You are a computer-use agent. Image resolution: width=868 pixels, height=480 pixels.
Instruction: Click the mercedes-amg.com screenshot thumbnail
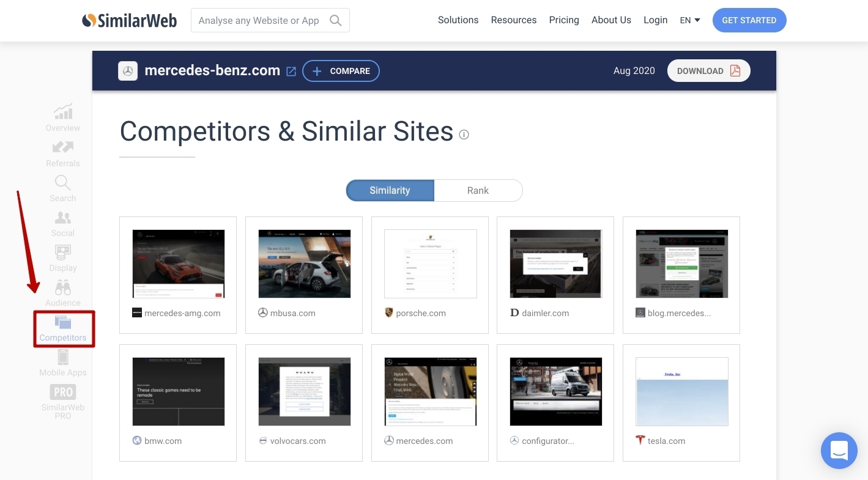[179, 264]
